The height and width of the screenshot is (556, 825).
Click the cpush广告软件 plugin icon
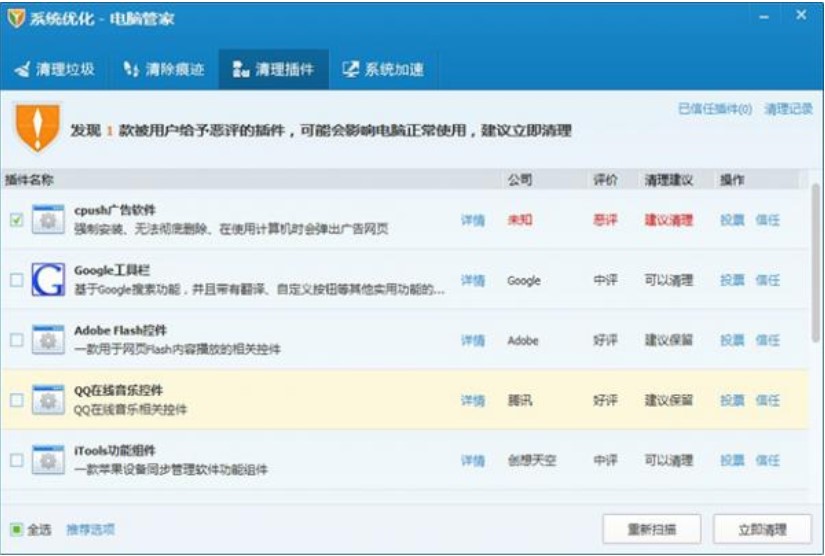(48, 219)
